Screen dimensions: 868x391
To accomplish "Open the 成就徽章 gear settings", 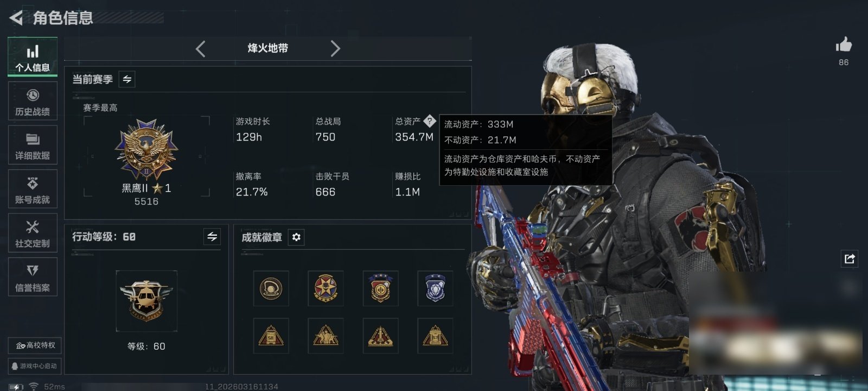I will pyautogui.click(x=296, y=237).
